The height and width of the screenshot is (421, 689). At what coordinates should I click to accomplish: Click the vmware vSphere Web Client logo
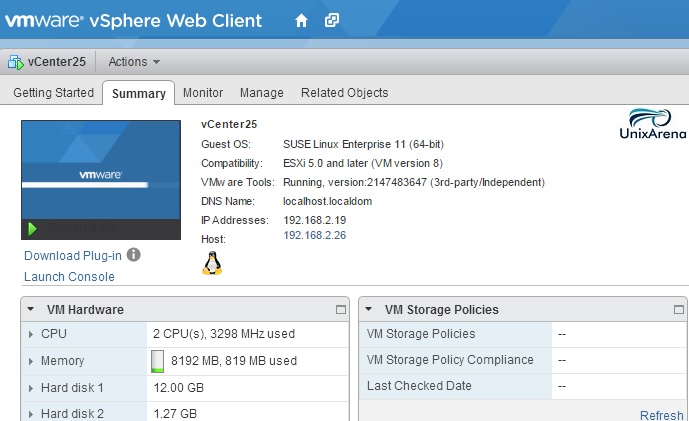[133, 21]
